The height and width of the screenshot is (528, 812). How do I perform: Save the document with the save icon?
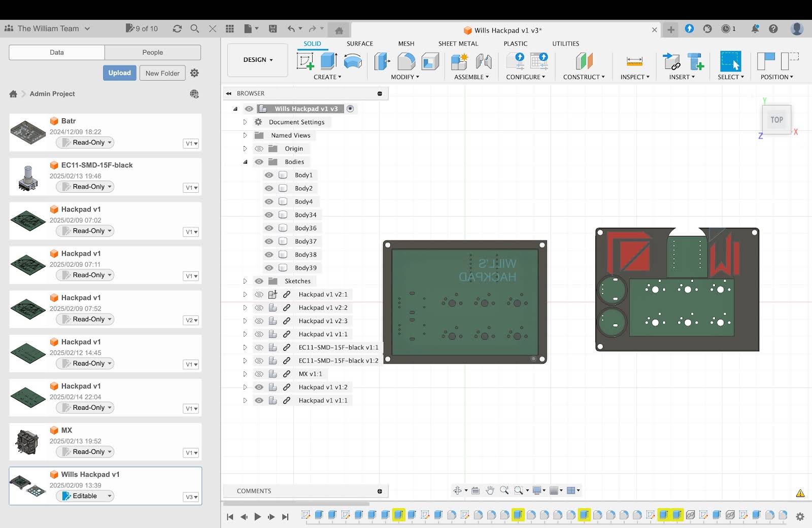273,28
